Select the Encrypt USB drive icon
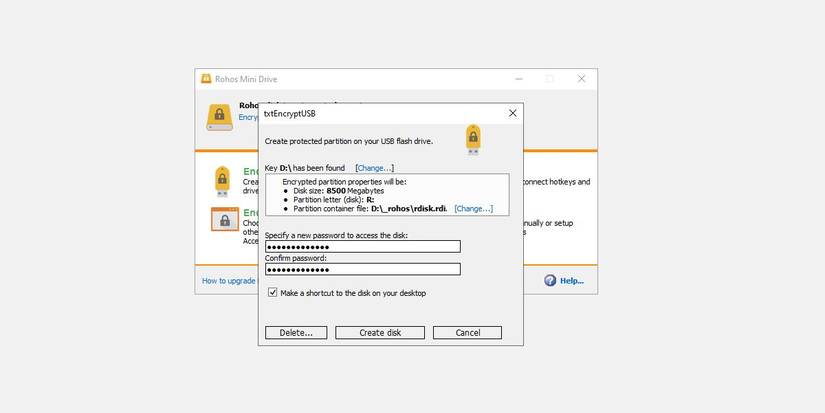Screen dimensions: 825x413 223,181
